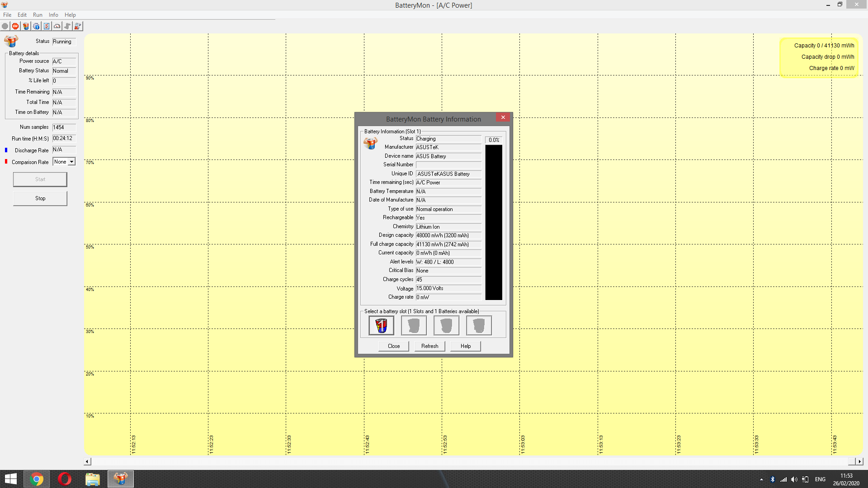Open Google Chrome from the taskbar
Viewport: 868px width, 488px height.
(x=37, y=479)
